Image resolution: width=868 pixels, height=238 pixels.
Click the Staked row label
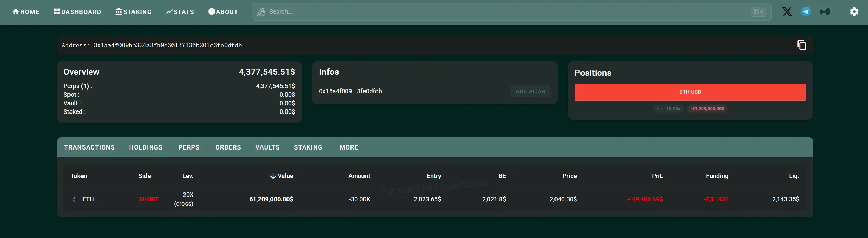point(74,112)
